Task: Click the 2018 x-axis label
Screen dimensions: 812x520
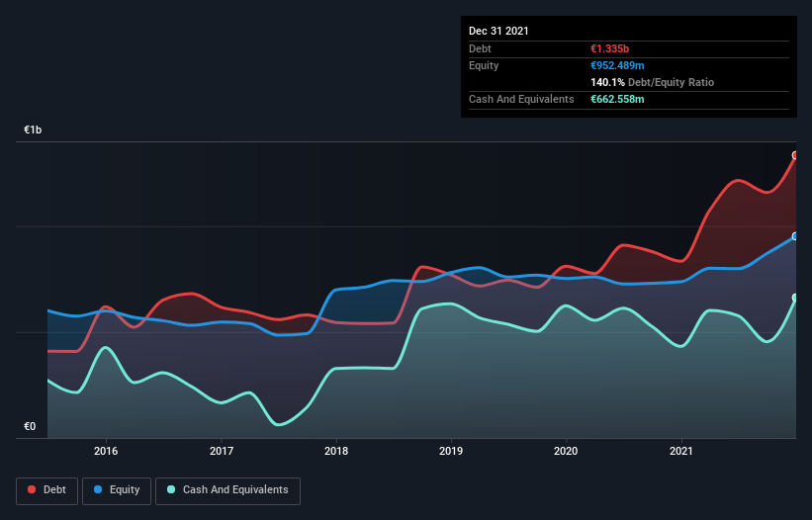Action: click(336, 451)
